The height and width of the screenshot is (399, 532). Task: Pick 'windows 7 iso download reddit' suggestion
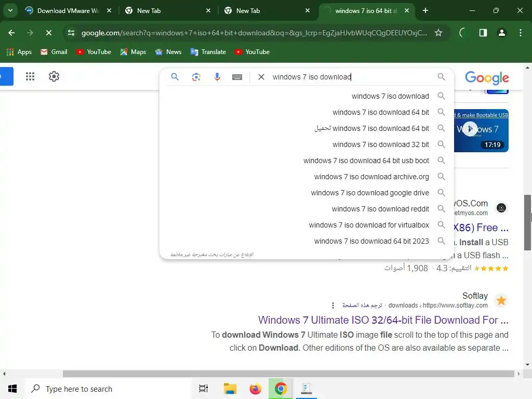click(307, 209)
